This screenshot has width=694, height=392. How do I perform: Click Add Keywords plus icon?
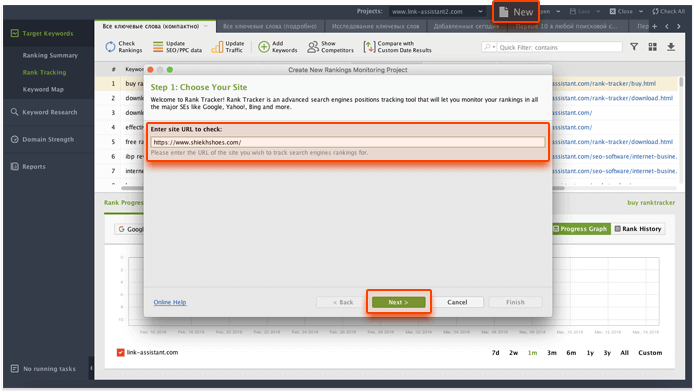[x=264, y=46]
